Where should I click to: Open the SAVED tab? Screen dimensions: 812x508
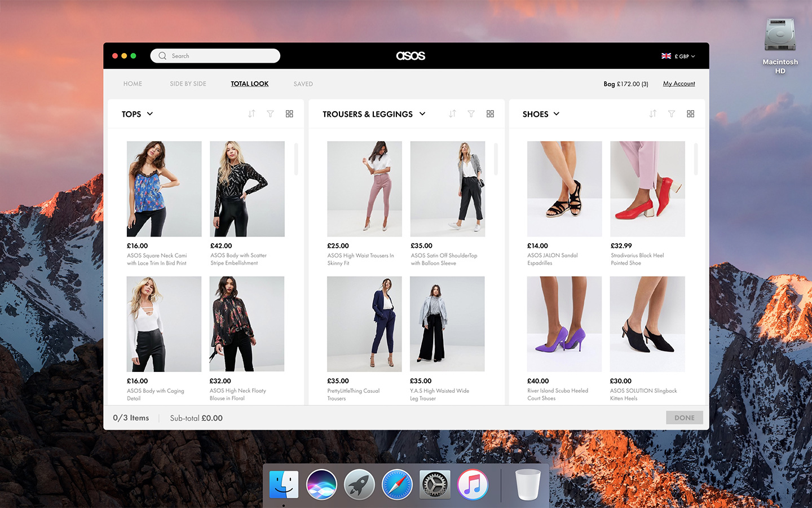pyautogui.click(x=303, y=84)
